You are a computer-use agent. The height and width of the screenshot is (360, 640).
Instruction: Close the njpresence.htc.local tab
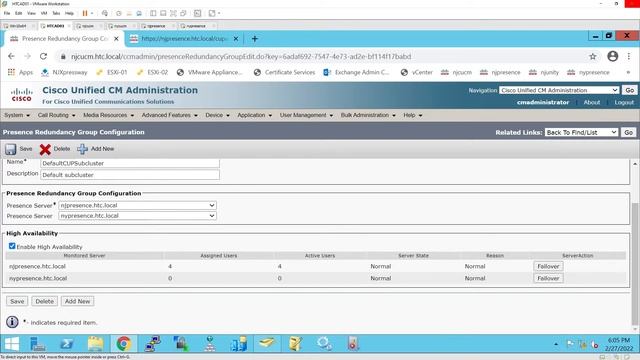pyautogui.click(x=236, y=39)
